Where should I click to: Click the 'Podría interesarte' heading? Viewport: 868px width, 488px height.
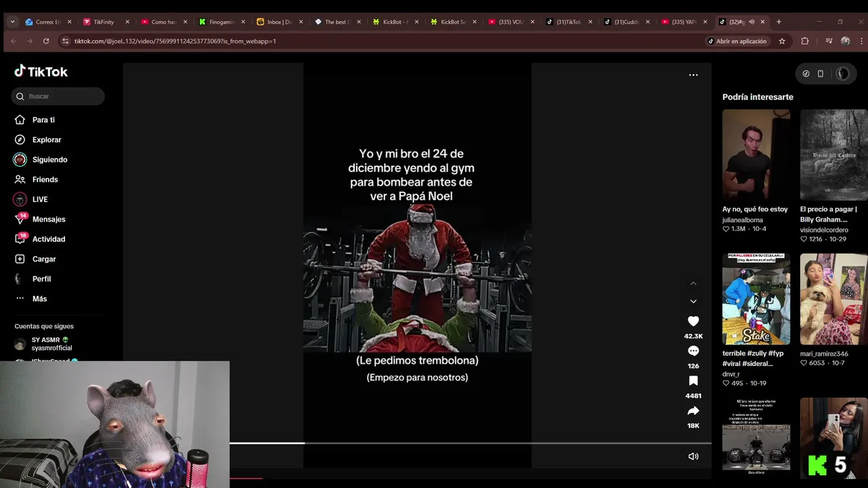[757, 97]
